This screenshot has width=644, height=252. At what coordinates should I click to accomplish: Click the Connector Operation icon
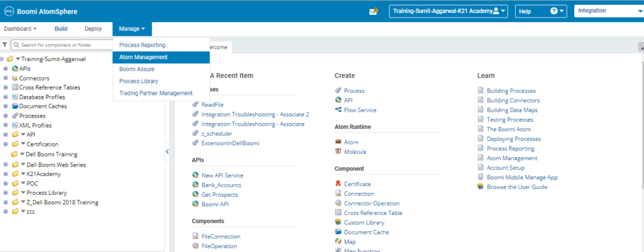pos(338,203)
